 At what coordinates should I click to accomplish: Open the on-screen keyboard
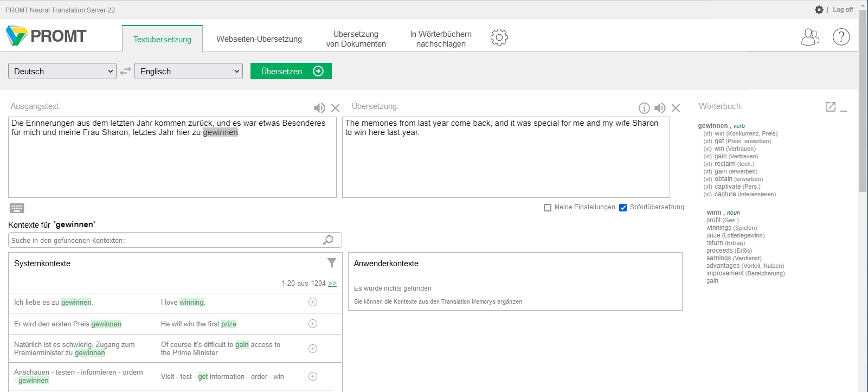pyautogui.click(x=17, y=208)
